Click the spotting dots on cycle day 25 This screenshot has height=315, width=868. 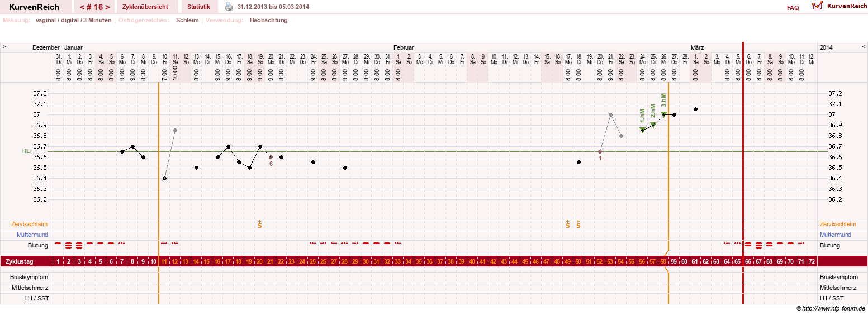click(313, 244)
